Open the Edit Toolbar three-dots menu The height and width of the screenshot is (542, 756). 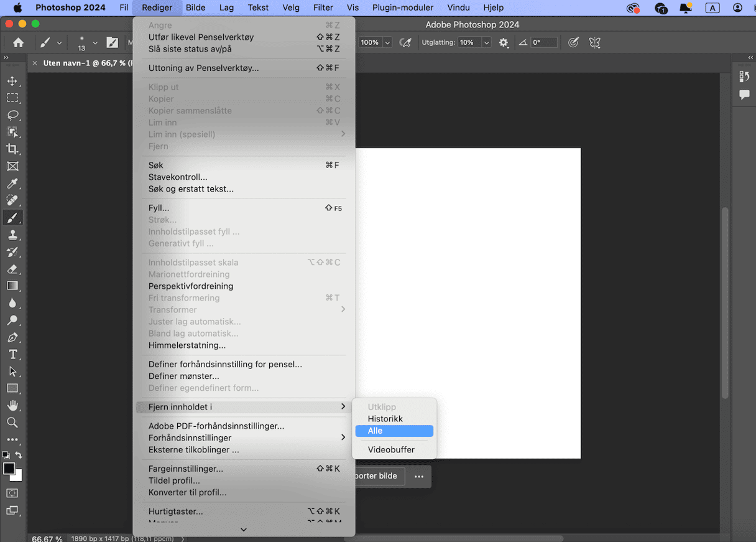tap(12, 439)
